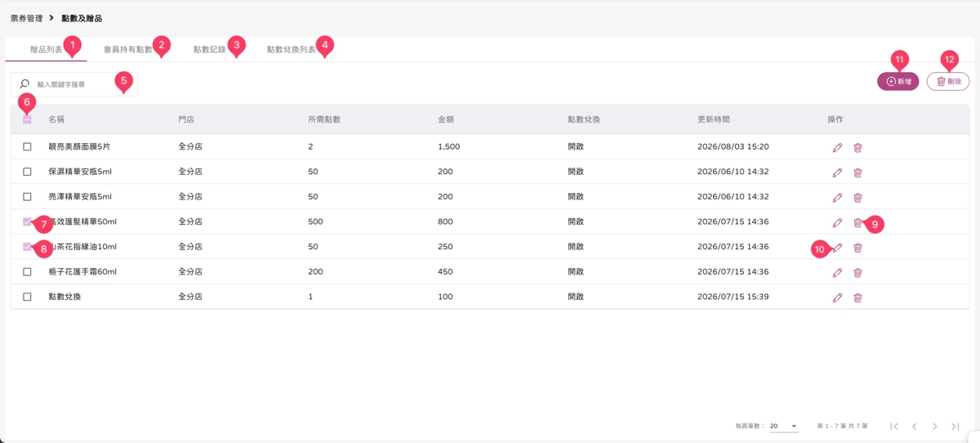This screenshot has width=980, height=443.
Task: Switch to the 點數兌換列表 tab
Action: (x=292, y=50)
